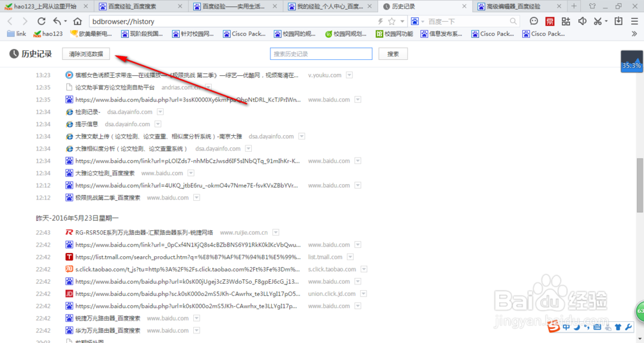The height and width of the screenshot is (343, 644).
Task: Toggle 中 Chinese input mode
Action: [x=566, y=327]
